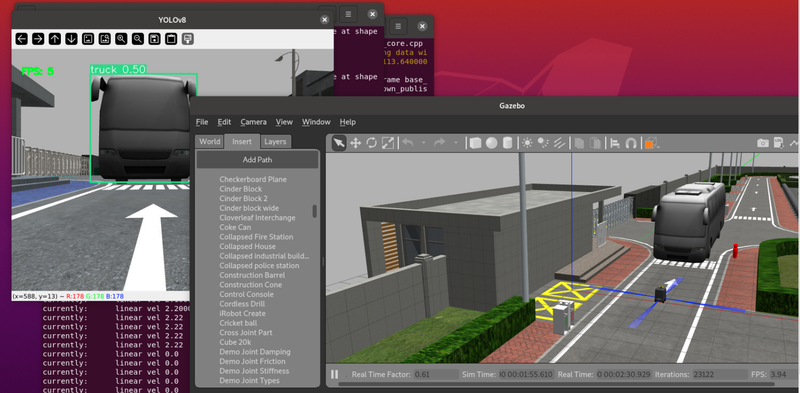Image resolution: width=800 pixels, height=393 pixels.
Task: Add a directional light
Action: [559, 143]
